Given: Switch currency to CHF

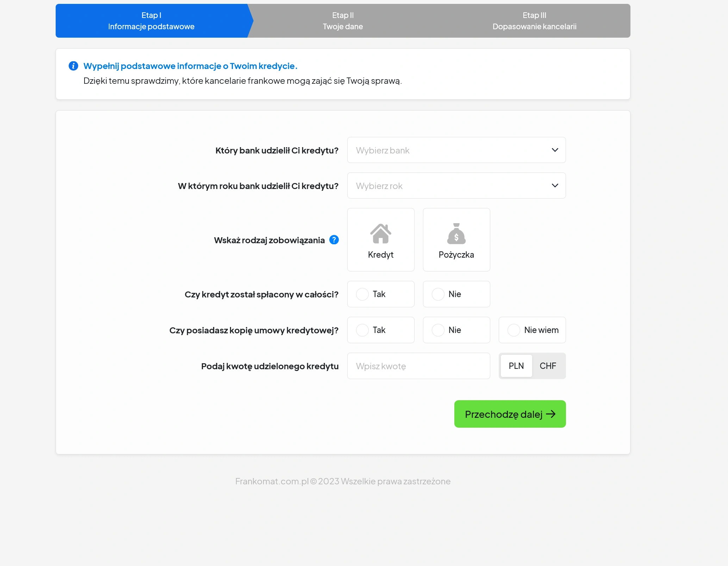Looking at the screenshot, I should (x=548, y=366).
